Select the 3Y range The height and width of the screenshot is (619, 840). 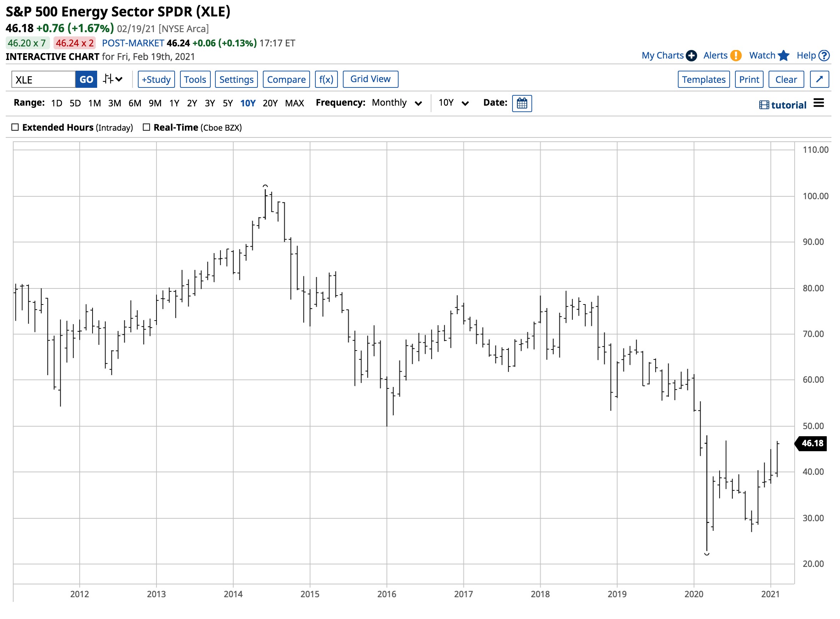pos(210,103)
